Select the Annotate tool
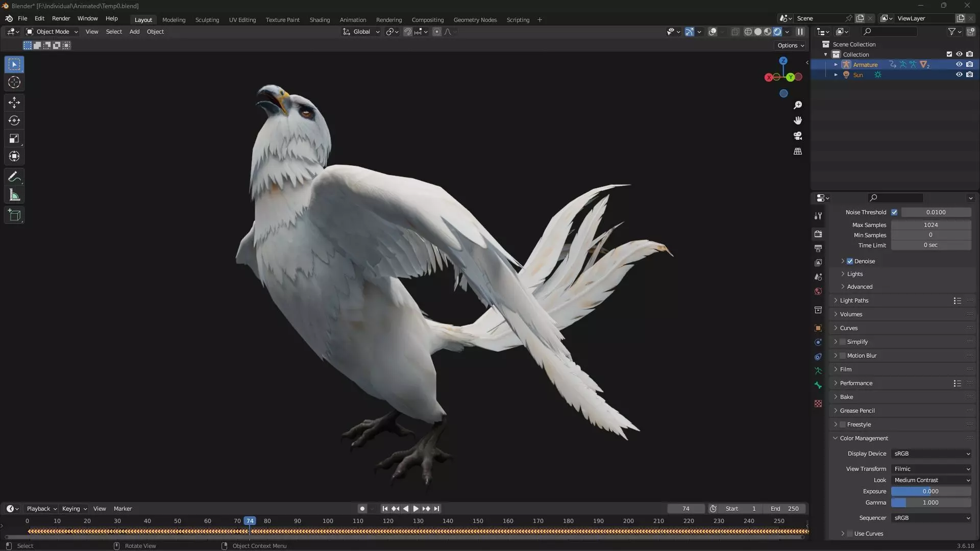This screenshot has width=980, height=551. (x=14, y=177)
